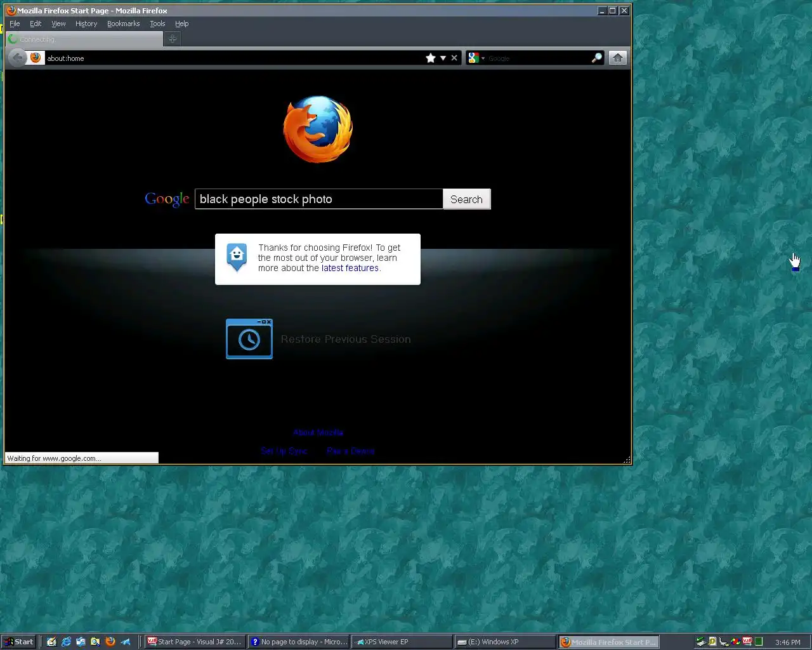Launch the first quick launch icon beside Start

click(x=51, y=642)
